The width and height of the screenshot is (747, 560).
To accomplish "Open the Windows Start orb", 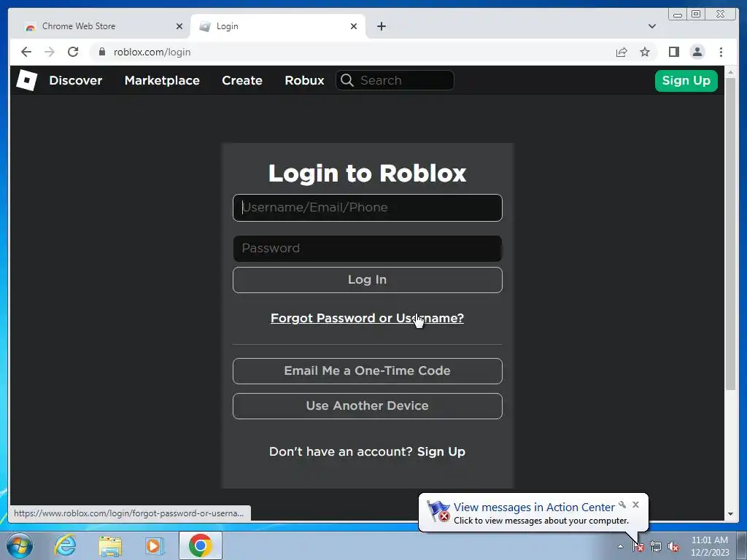I will click(20, 545).
